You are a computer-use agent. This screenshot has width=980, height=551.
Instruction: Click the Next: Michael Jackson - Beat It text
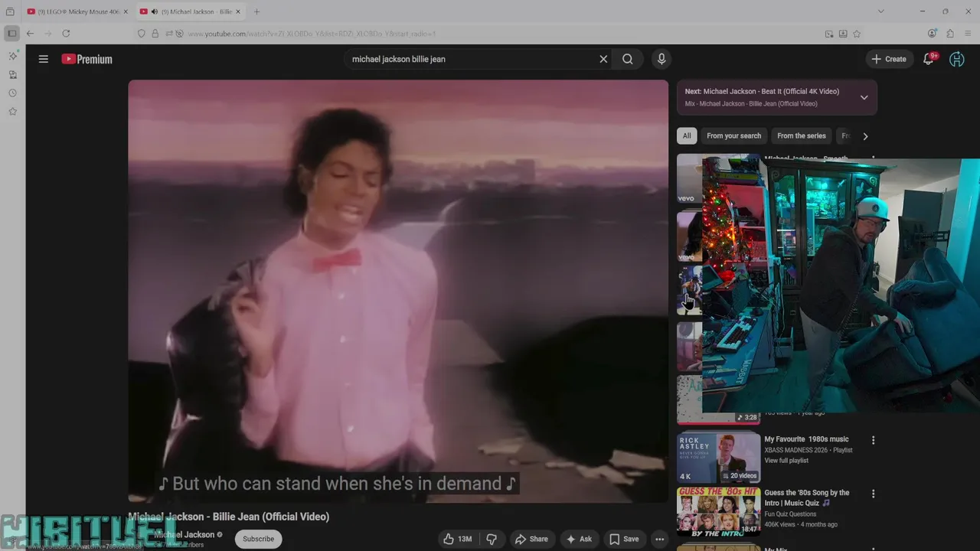pos(762,91)
